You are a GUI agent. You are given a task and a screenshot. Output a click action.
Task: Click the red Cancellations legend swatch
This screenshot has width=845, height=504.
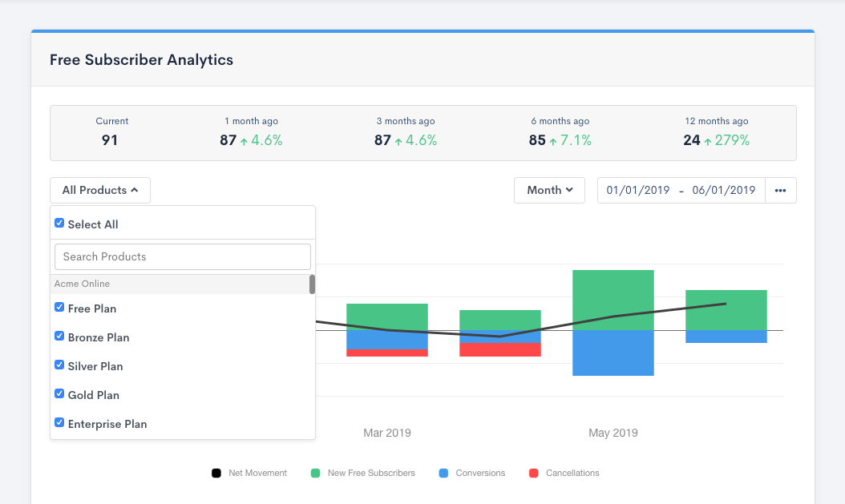tap(533, 473)
